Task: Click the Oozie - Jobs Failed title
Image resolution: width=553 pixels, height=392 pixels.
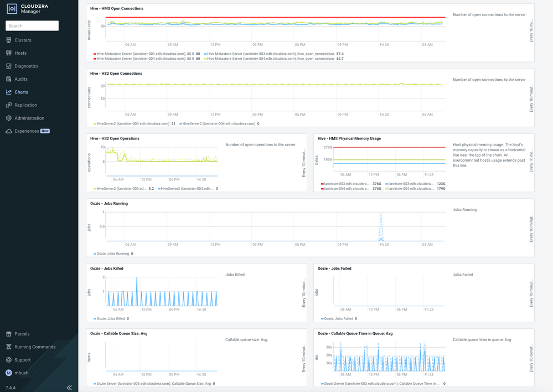Action: coord(334,268)
